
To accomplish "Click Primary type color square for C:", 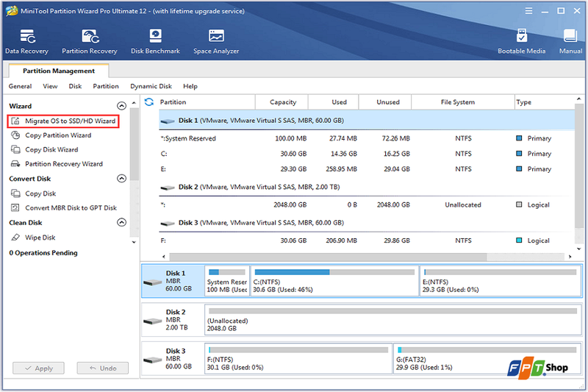I will 519,154.
